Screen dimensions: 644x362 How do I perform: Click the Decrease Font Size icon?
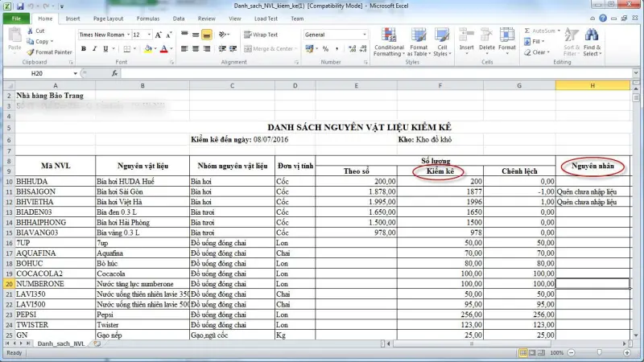[x=168, y=35]
